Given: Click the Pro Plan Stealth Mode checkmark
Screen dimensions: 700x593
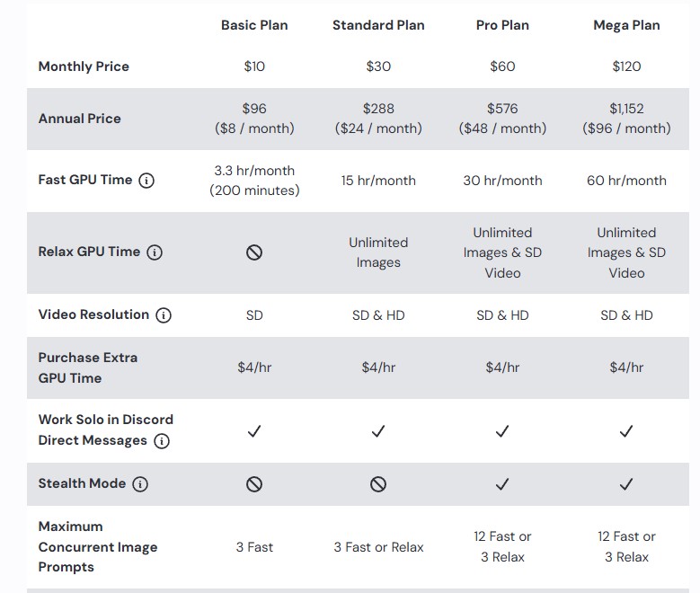Looking at the screenshot, I should [x=502, y=484].
